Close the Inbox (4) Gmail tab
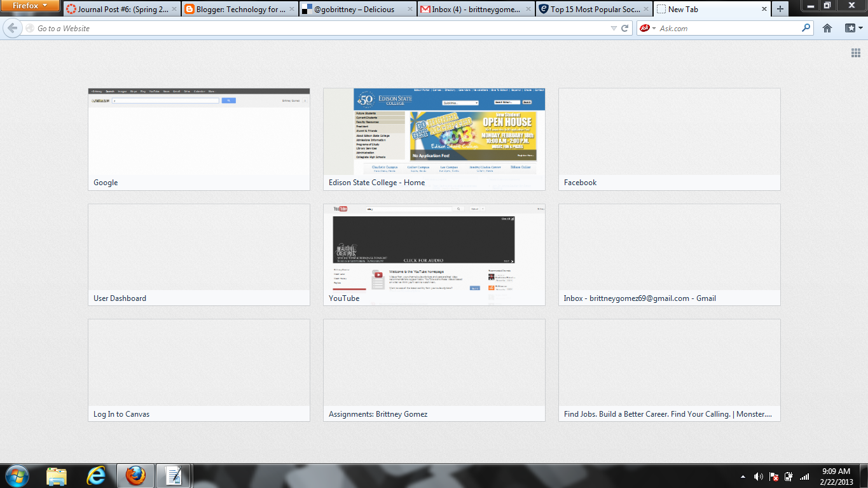 [529, 10]
